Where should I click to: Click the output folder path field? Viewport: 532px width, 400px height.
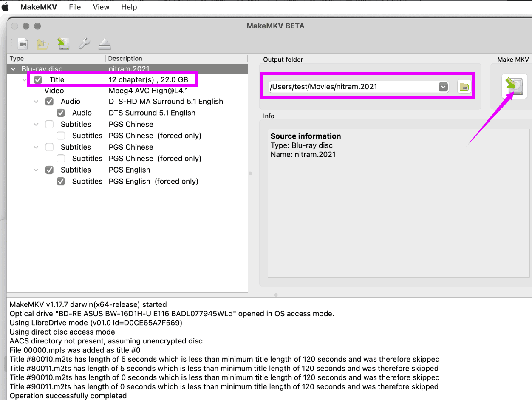click(352, 87)
